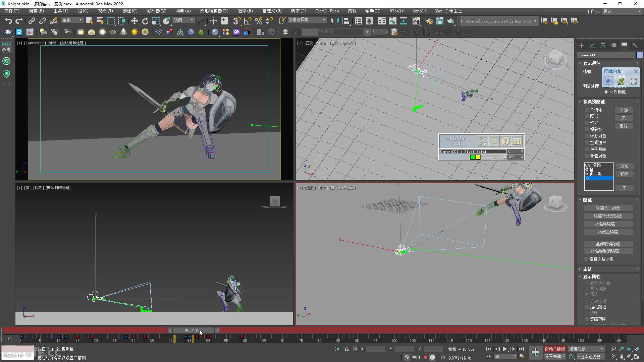Open the Create panel plus tab
The height and width of the screenshot is (362, 644).
(x=581, y=45)
